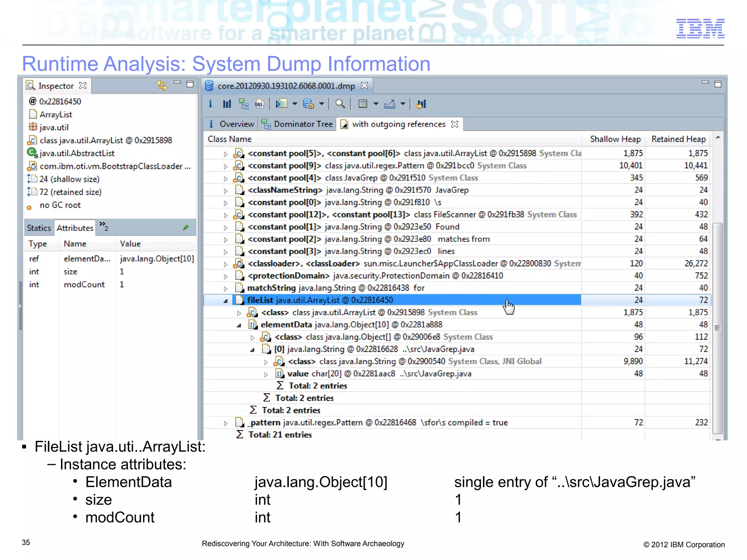Select the core.20120930 dump editor tab

[x=286, y=86]
